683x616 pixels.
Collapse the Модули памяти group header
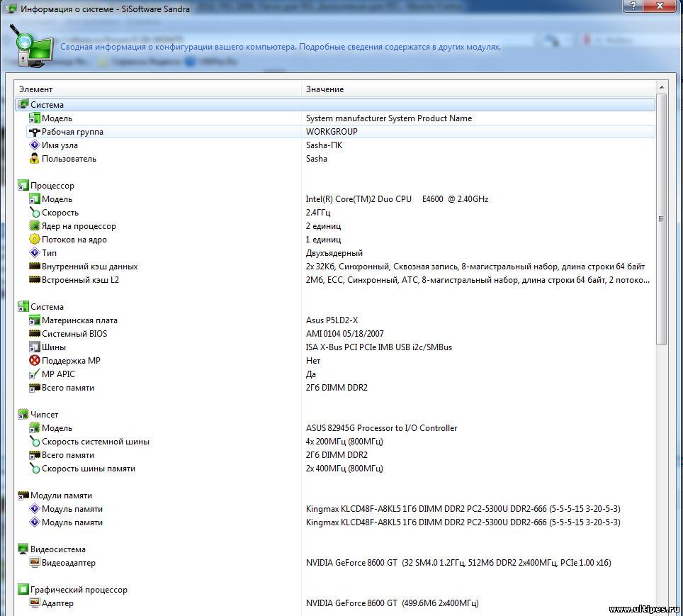61,495
